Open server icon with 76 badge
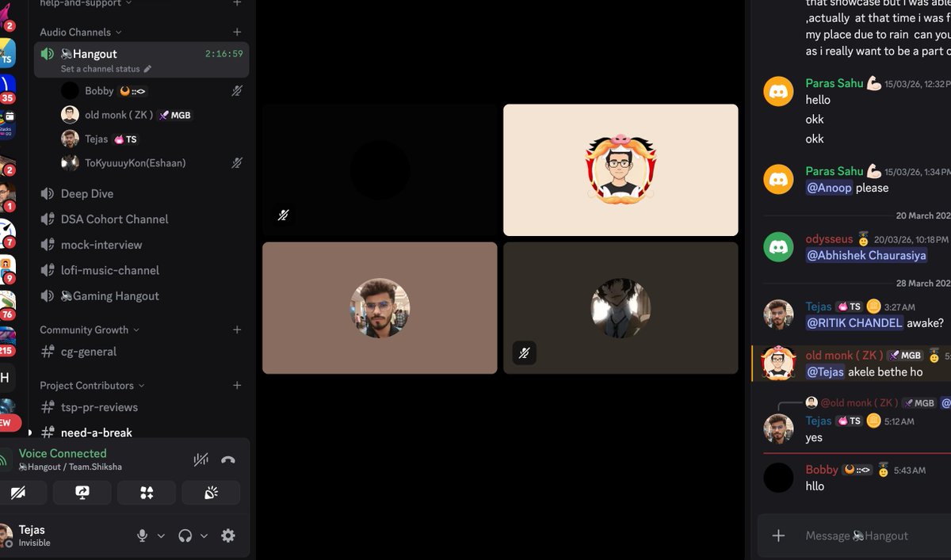Viewport: 951px width, 560px height. [x=6, y=305]
